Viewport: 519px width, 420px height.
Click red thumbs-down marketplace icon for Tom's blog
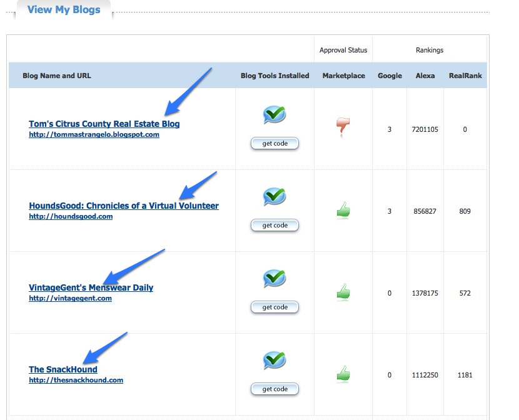(x=343, y=126)
